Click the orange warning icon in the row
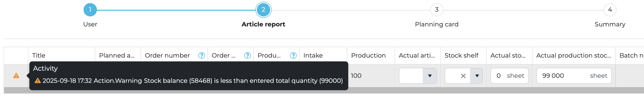644x99 pixels. 16,76
